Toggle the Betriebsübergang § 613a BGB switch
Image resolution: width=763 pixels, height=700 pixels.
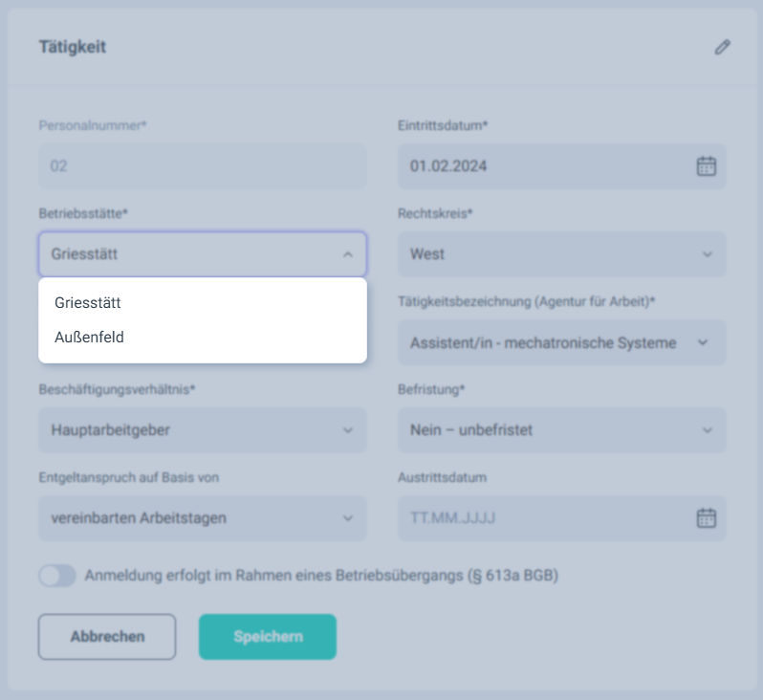[x=57, y=576]
